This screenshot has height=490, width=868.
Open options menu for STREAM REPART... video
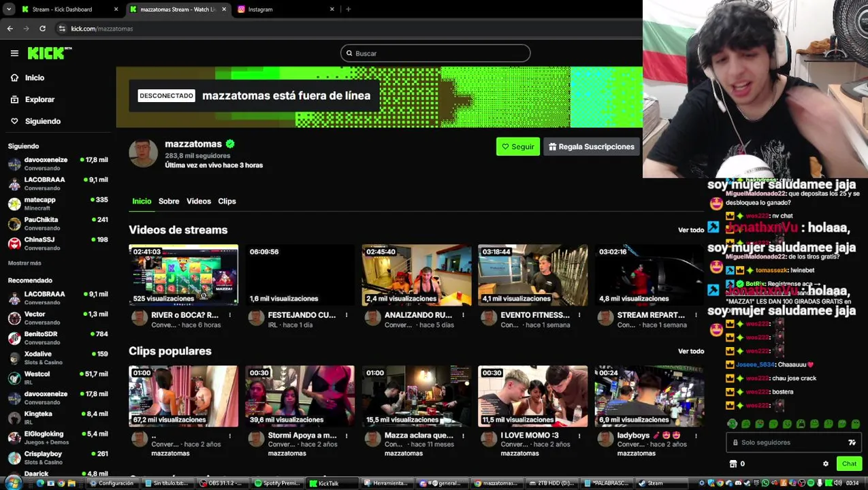(x=696, y=315)
